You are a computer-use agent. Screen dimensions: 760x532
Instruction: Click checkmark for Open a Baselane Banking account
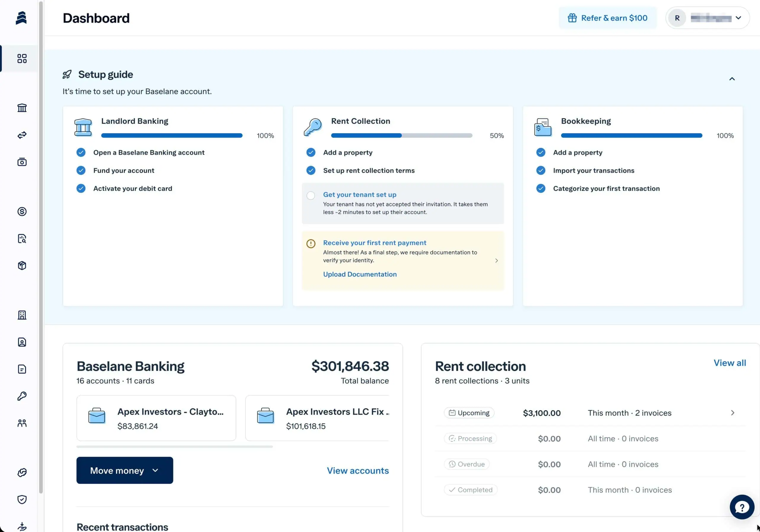(x=81, y=152)
